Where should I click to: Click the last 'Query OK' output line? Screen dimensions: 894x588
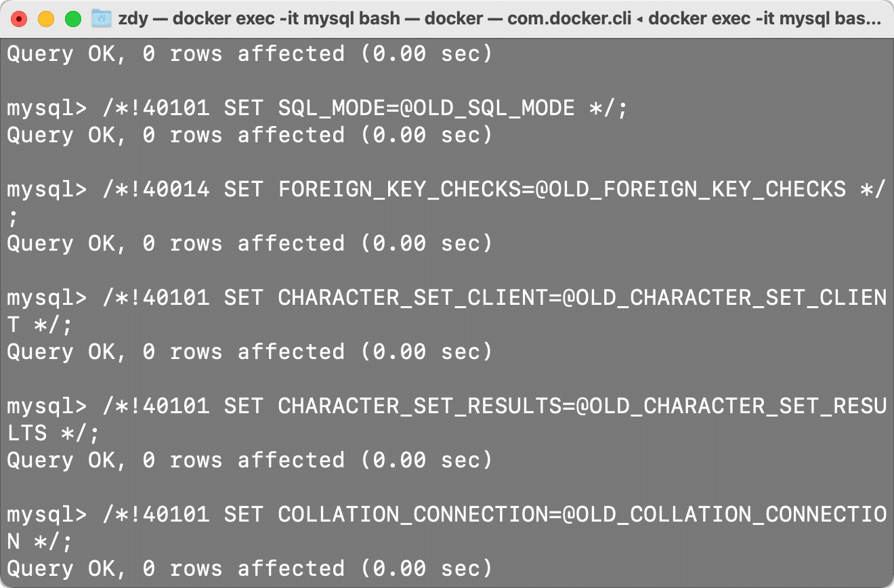(249, 568)
